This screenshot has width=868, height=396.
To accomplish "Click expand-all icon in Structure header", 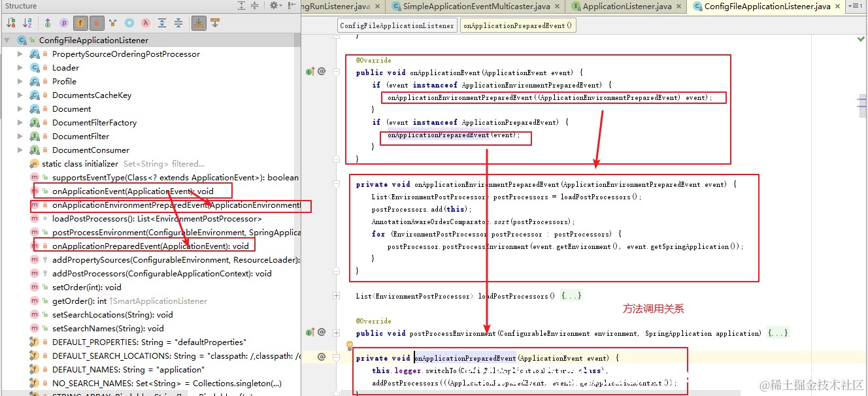I will pyautogui.click(x=242, y=6).
